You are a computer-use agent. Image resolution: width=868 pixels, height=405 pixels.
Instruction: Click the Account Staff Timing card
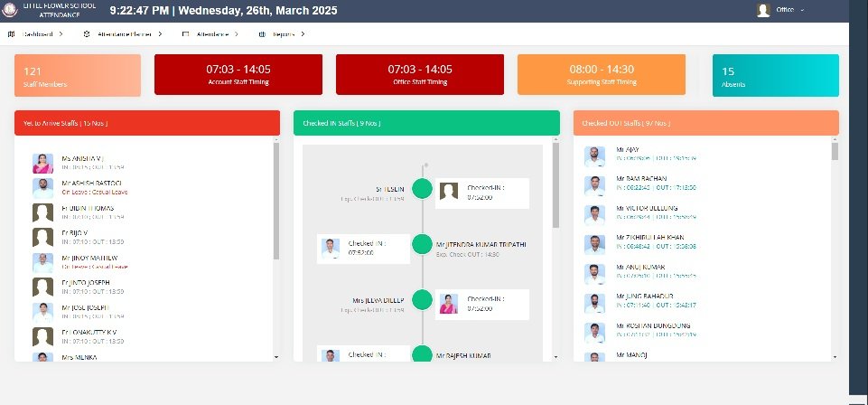tap(238, 74)
